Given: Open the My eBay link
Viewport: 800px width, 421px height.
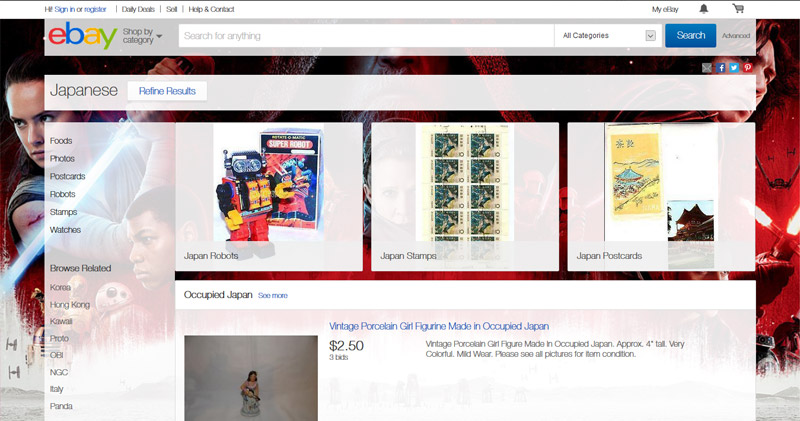Looking at the screenshot, I should 665,9.
